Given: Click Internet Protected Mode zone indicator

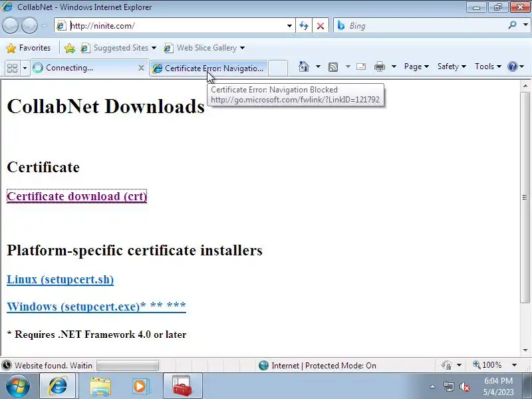Looking at the screenshot, I should (x=318, y=365).
